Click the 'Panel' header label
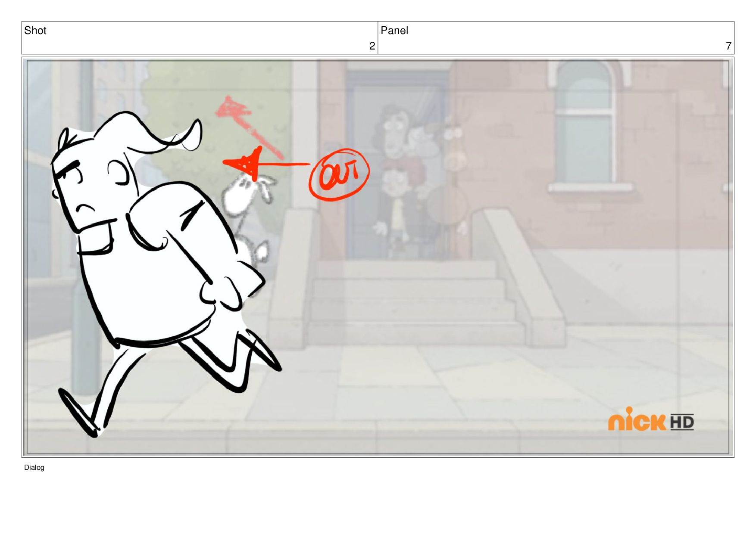This screenshot has width=756, height=534. point(394,31)
